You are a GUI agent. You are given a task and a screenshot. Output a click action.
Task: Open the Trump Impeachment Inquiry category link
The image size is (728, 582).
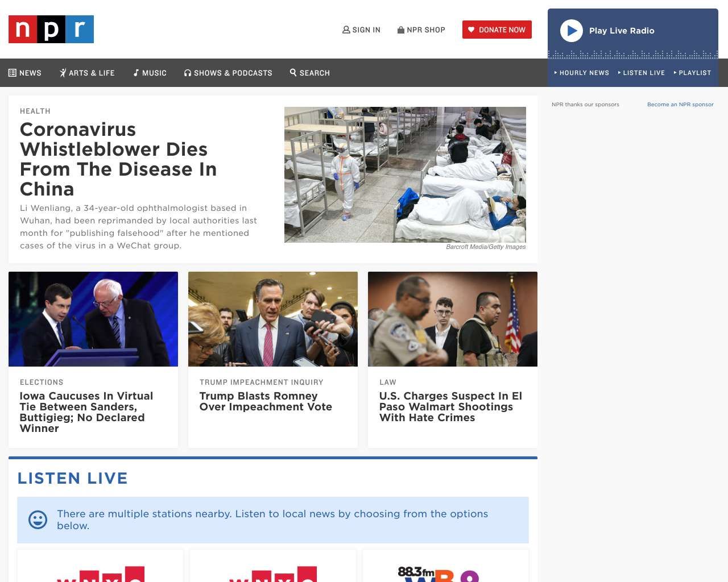pyautogui.click(x=262, y=382)
